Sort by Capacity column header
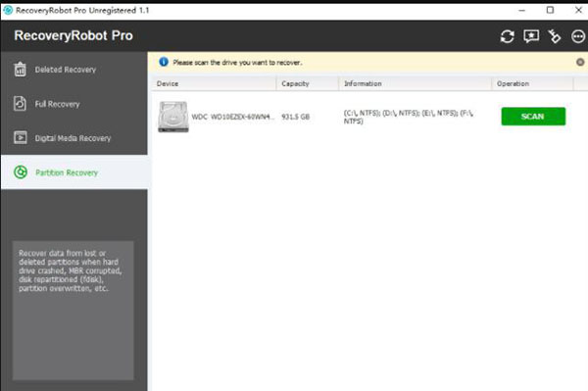 coord(308,83)
